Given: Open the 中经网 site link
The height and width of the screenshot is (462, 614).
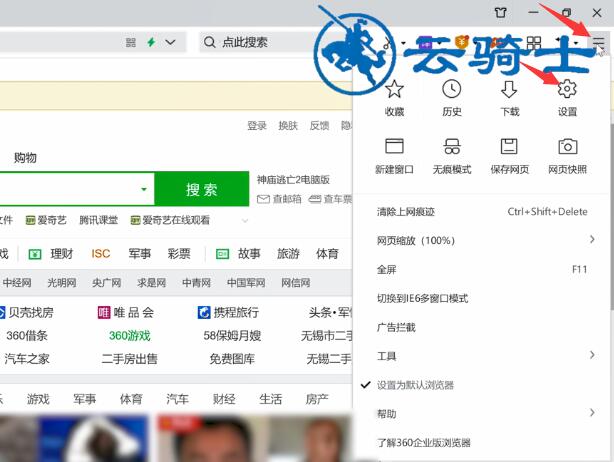Looking at the screenshot, I should coord(17,283).
